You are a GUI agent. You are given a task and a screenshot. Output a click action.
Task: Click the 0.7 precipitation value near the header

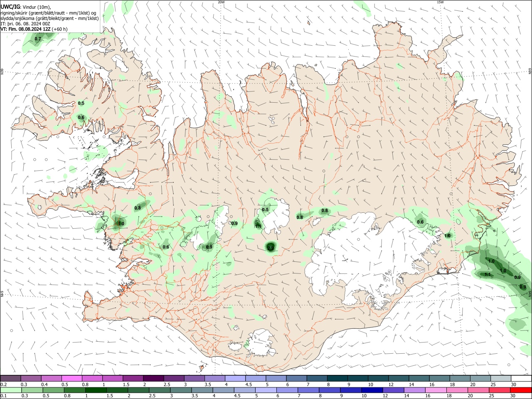coord(38,39)
